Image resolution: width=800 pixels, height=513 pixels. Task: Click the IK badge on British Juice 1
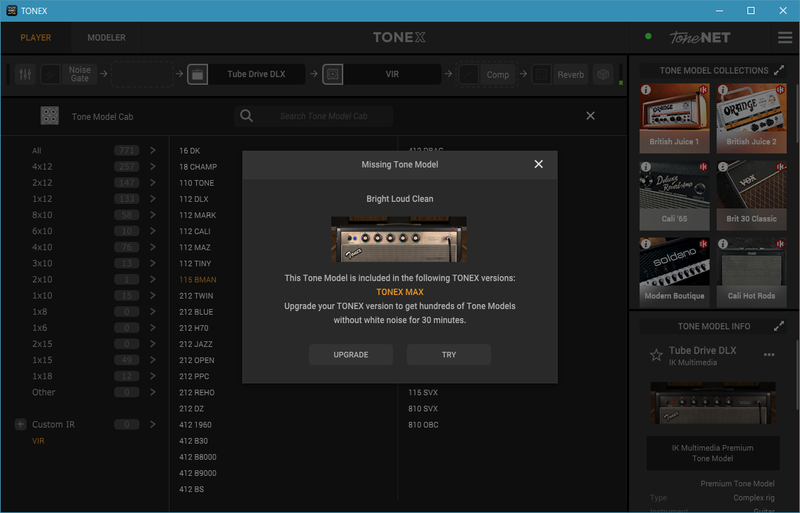pos(704,90)
